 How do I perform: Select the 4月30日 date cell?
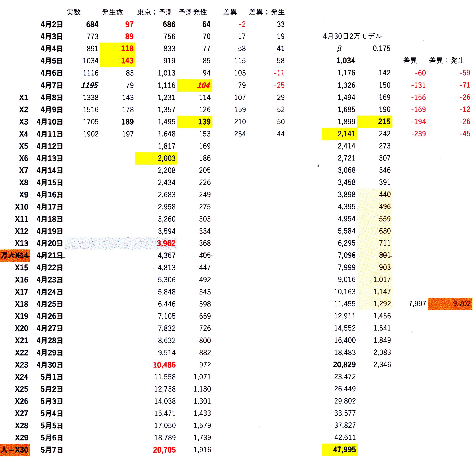click(50, 365)
